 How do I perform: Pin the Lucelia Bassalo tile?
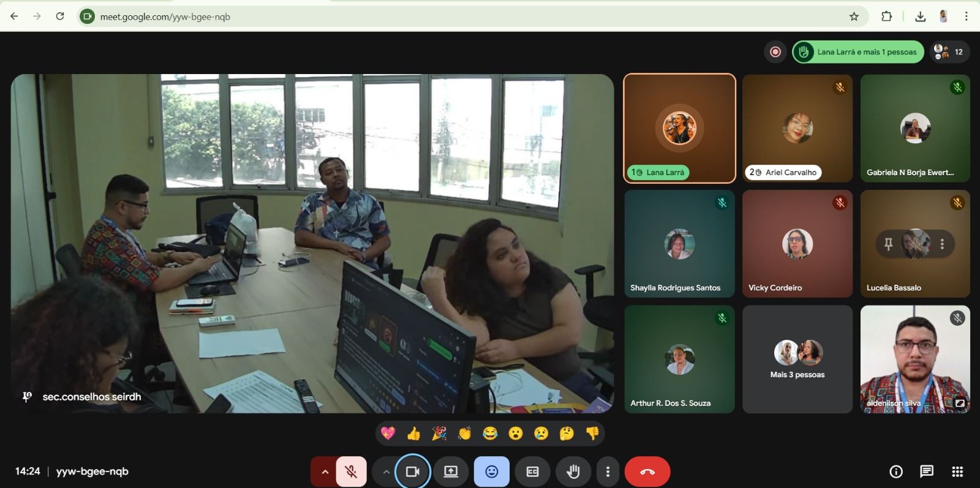click(x=889, y=244)
